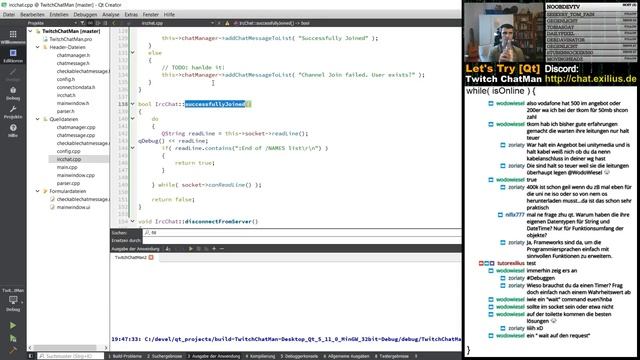
Task: Click the warning triangle icon in editor bar
Action: pos(227,23)
